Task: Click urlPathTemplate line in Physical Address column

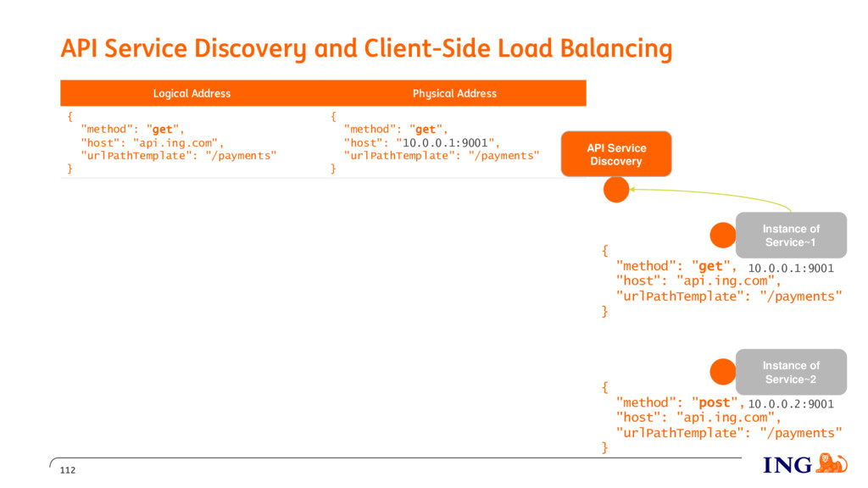Action: pyautogui.click(x=441, y=156)
